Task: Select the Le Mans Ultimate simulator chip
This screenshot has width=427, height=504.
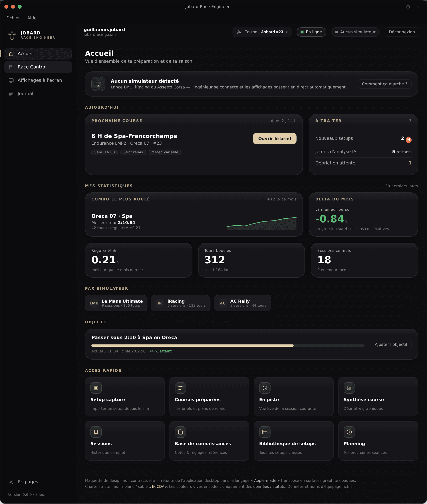Action: pyautogui.click(x=116, y=303)
